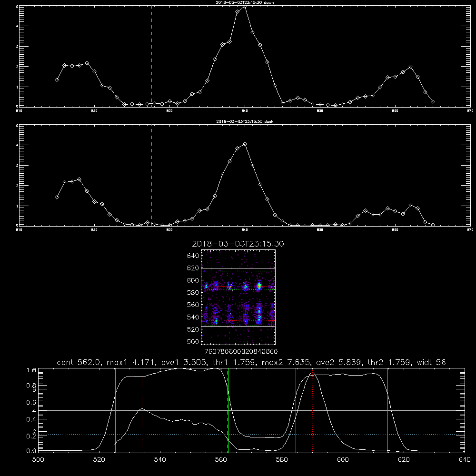Click the 600 label on spectral image y-axis

tap(193, 280)
